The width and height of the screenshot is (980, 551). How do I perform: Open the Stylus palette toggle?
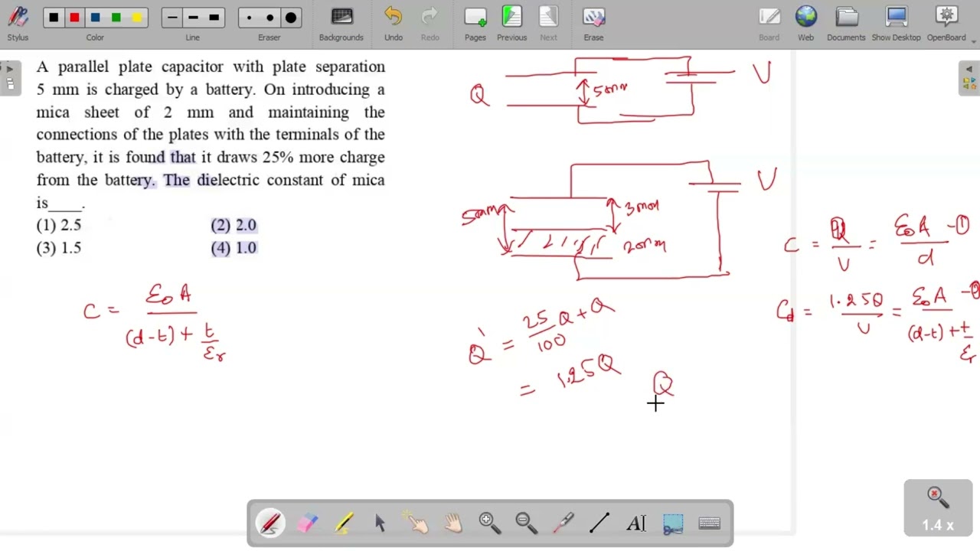coord(18,24)
